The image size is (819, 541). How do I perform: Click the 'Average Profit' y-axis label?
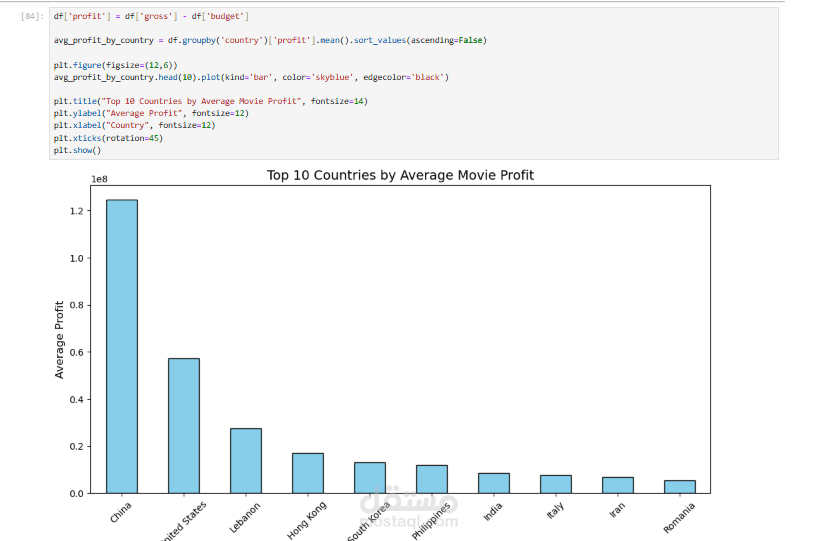(59, 339)
